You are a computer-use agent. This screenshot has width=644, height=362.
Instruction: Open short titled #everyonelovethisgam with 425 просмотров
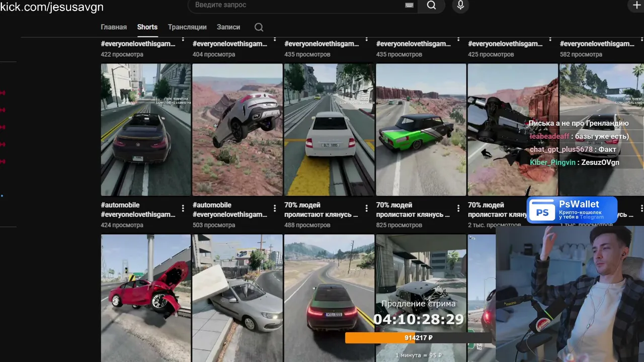pyautogui.click(x=505, y=44)
